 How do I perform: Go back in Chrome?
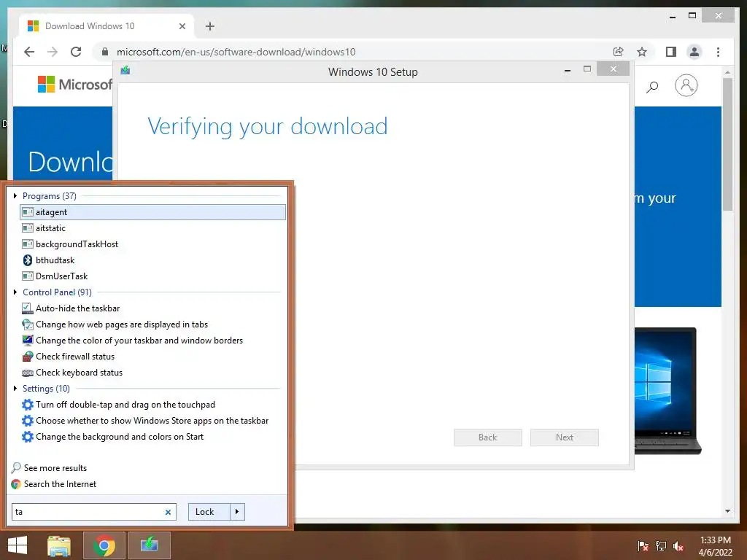[29, 52]
